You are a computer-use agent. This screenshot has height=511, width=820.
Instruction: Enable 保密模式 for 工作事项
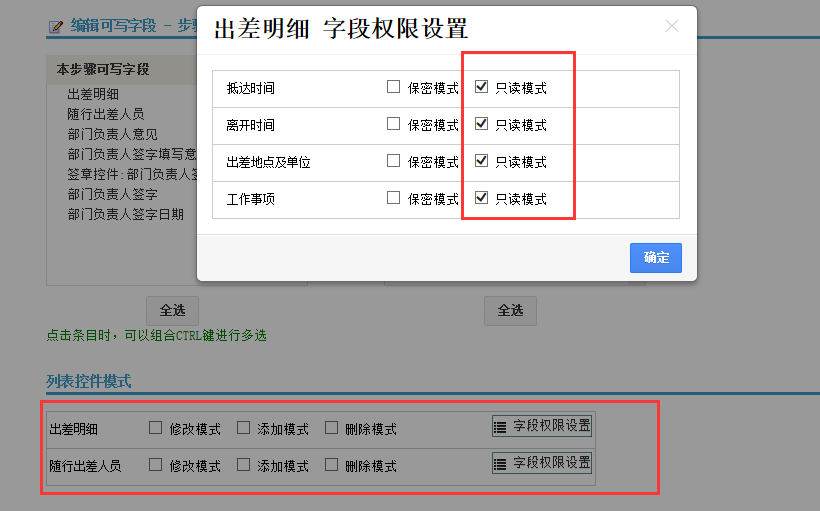393,198
